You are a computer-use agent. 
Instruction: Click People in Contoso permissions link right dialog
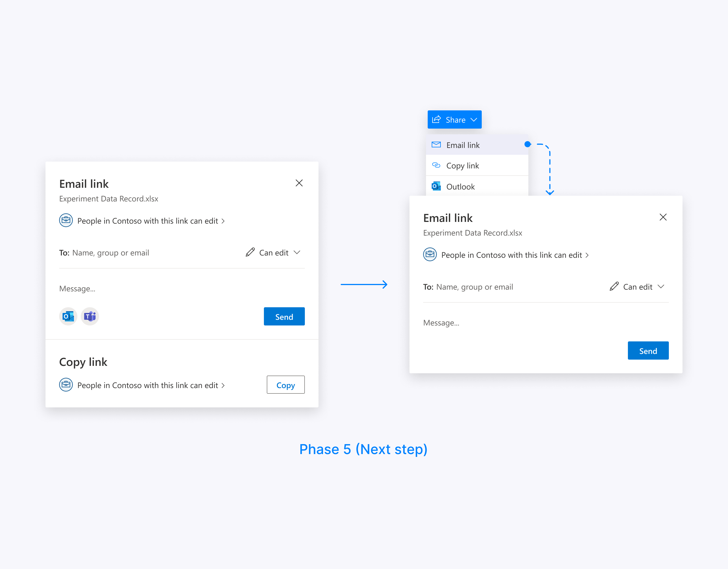point(515,255)
